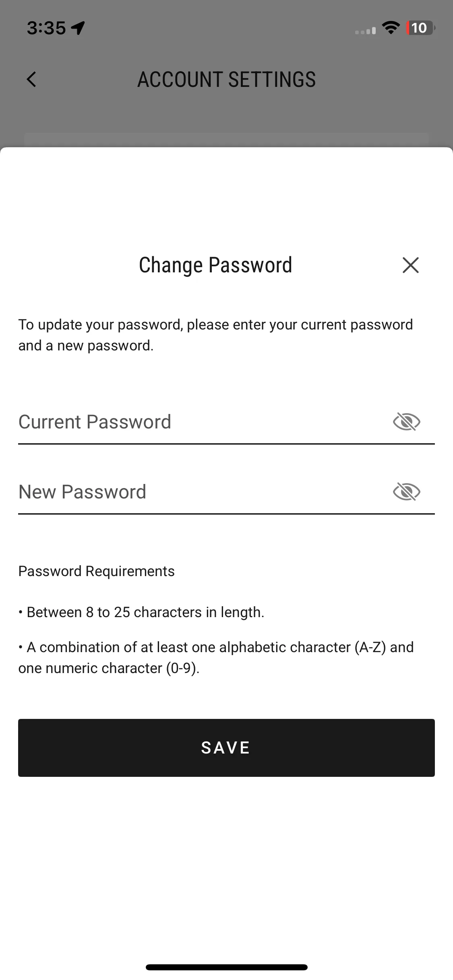Screen dimensions: 453x980
Task: Save the new password
Action: 226,747
